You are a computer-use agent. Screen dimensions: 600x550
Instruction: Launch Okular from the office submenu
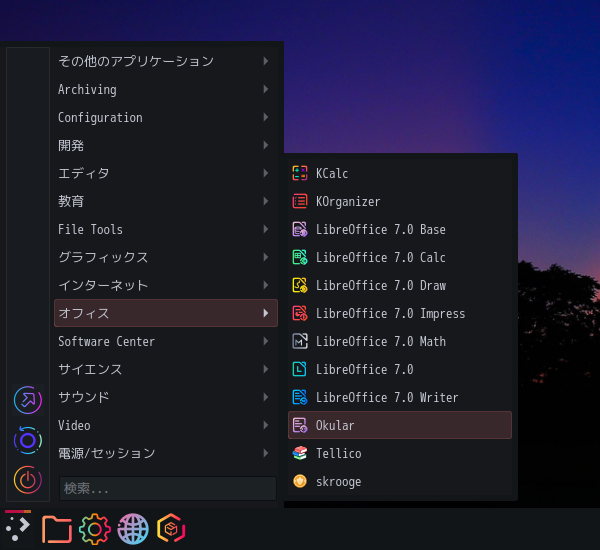click(400, 425)
